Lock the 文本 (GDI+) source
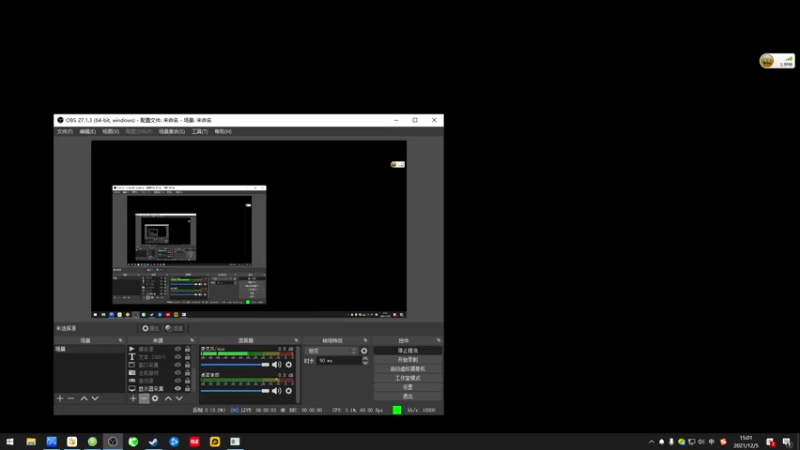This screenshot has height=450, width=800. pyautogui.click(x=187, y=357)
